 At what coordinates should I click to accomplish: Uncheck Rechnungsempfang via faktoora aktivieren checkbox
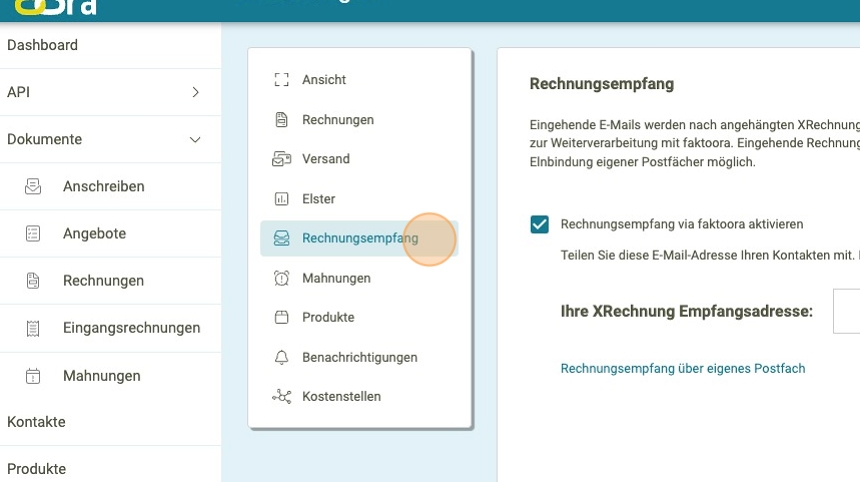coord(540,224)
